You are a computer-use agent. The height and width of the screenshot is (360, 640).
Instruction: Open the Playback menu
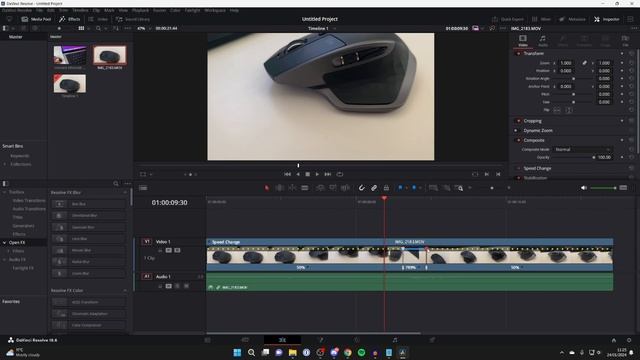[140, 10]
